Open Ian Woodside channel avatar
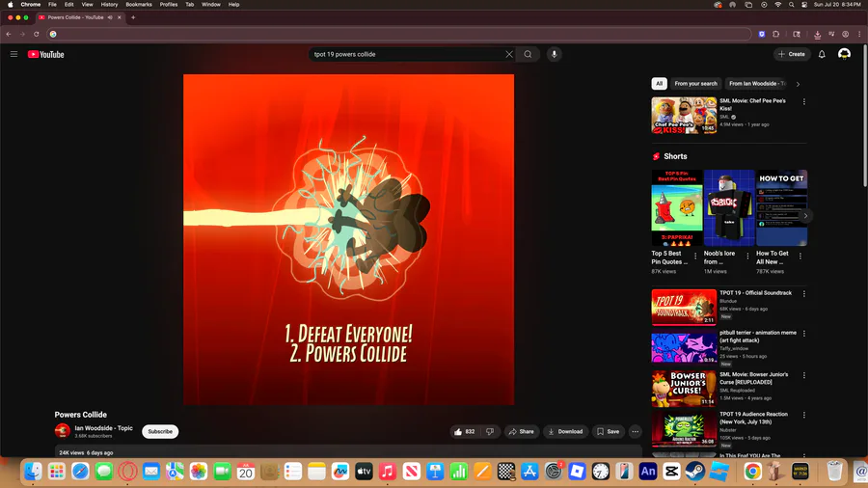This screenshot has width=868, height=488. [62, 431]
